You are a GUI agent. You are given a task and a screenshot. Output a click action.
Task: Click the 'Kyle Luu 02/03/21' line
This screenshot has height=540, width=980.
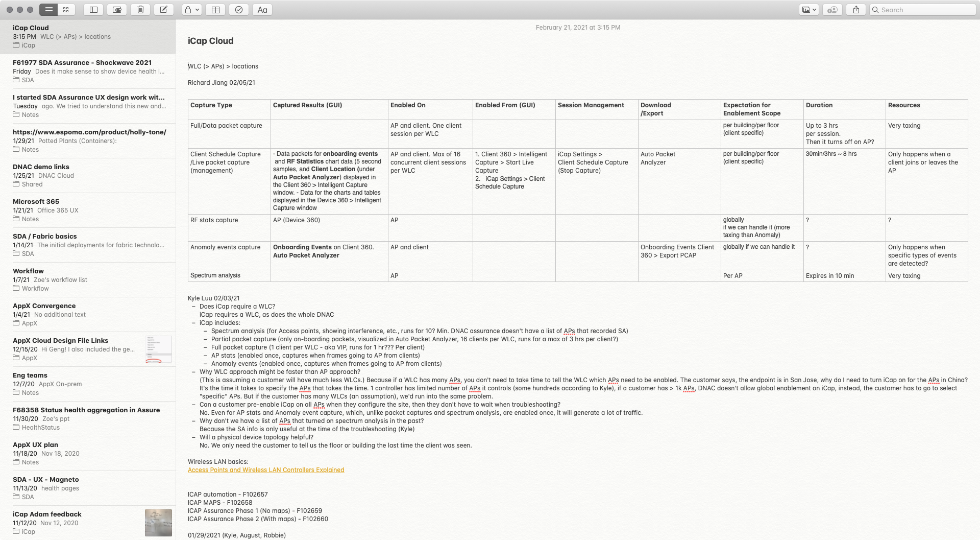coord(214,298)
